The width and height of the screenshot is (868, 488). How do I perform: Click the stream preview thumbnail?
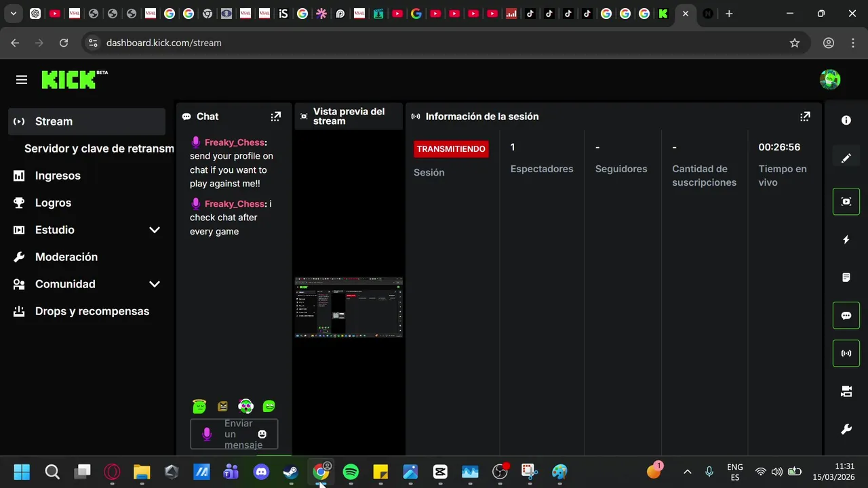pos(349,307)
